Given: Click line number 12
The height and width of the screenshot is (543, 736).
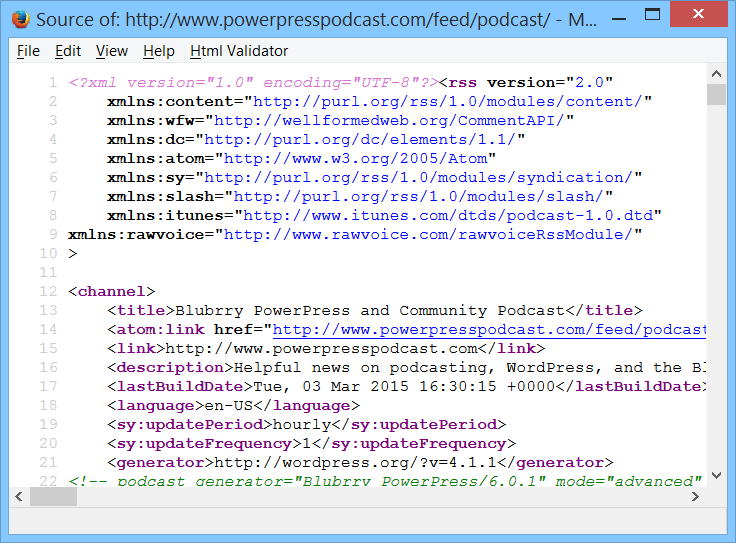Looking at the screenshot, I should click(x=48, y=291).
